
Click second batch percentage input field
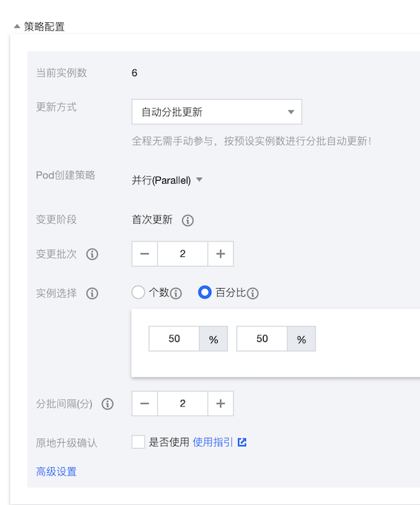click(x=262, y=338)
